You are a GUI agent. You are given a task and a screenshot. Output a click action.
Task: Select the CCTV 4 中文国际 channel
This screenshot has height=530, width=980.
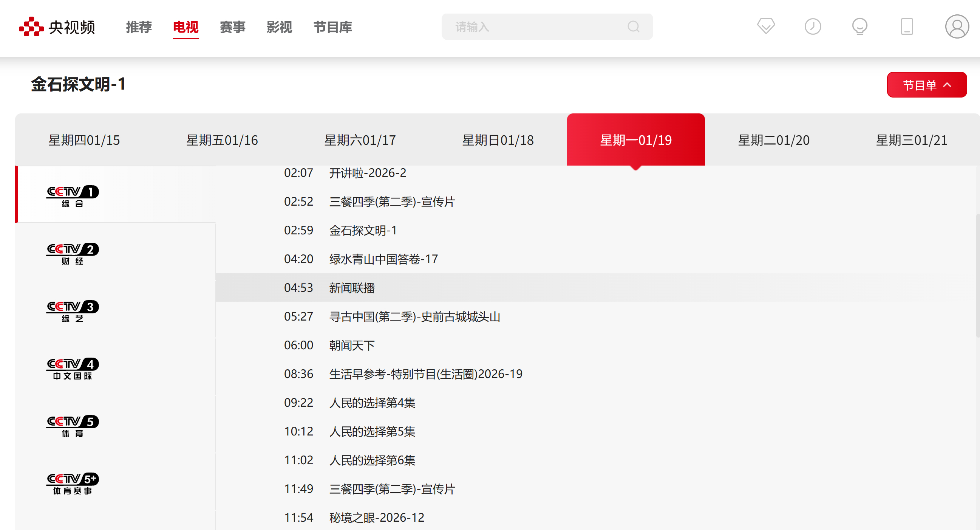[x=72, y=368]
